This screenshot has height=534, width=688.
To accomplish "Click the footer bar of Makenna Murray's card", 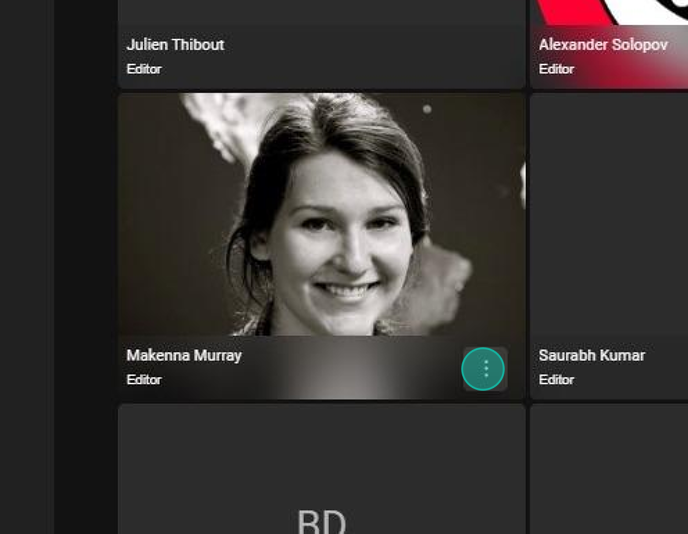I will coord(322,368).
